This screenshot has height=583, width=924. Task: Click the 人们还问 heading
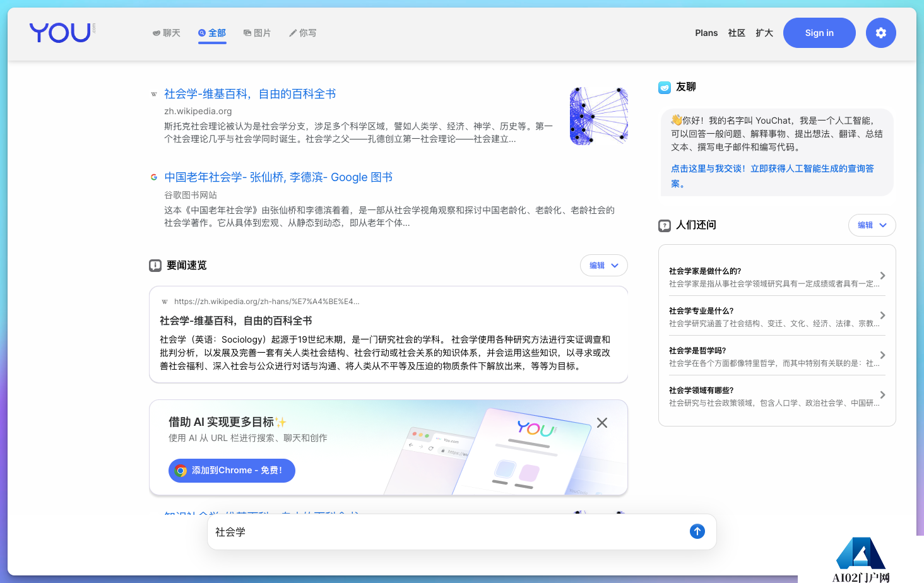pos(696,225)
